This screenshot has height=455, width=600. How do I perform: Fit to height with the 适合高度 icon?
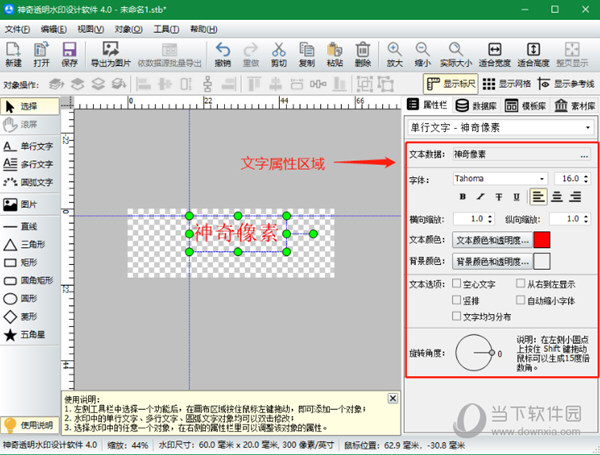(x=533, y=54)
